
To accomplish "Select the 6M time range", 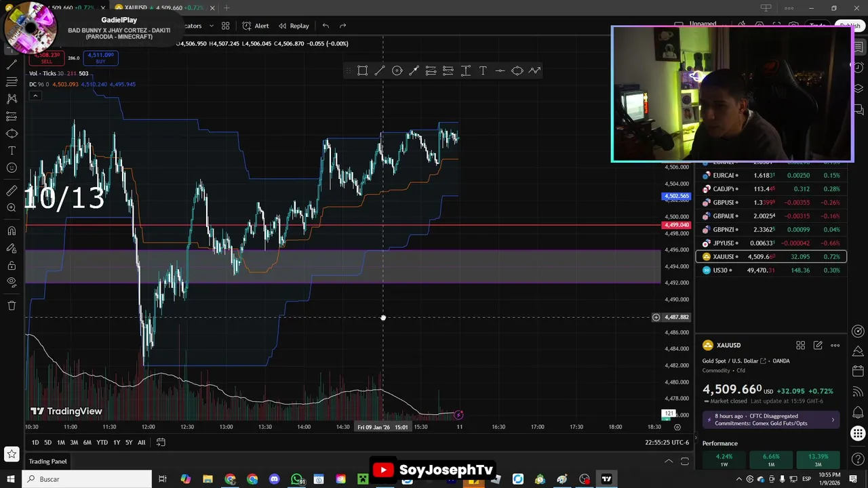I will pos(87,443).
